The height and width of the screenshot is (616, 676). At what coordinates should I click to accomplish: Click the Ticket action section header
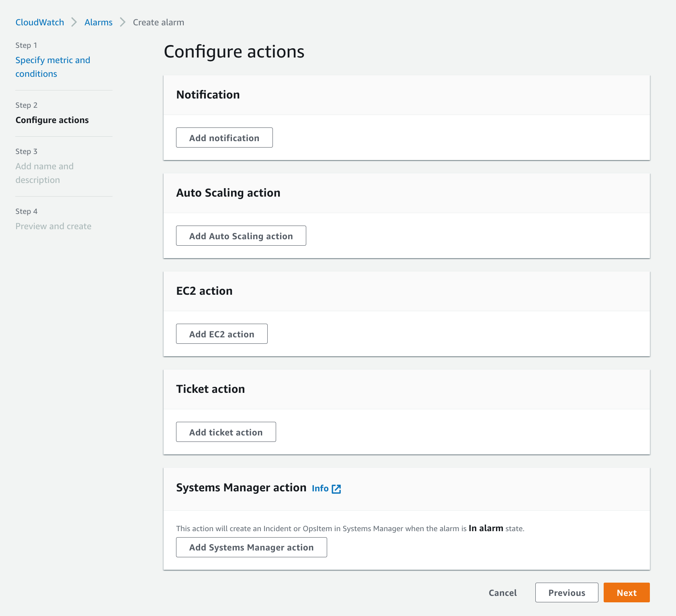tap(210, 389)
